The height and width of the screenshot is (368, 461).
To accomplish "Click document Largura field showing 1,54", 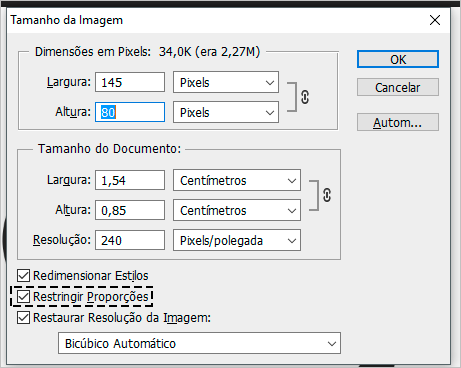I will tap(130, 180).
